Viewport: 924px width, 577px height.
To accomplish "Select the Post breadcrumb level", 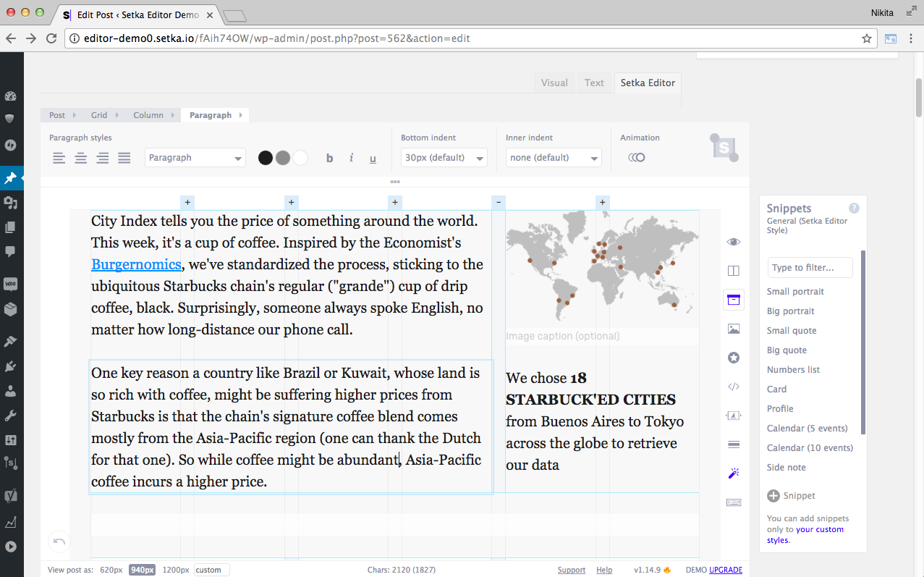I will pyautogui.click(x=57, y=115).
